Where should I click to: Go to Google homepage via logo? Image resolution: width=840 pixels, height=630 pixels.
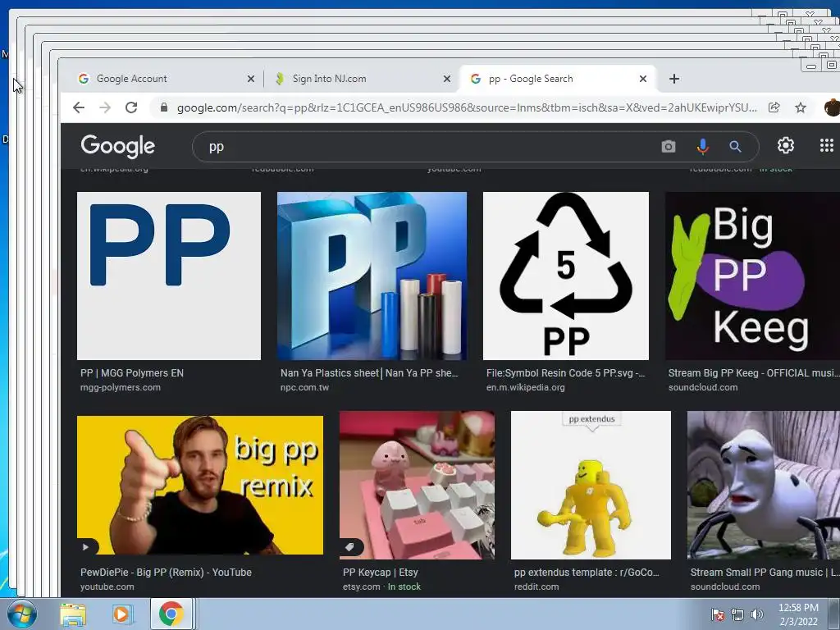118,146
